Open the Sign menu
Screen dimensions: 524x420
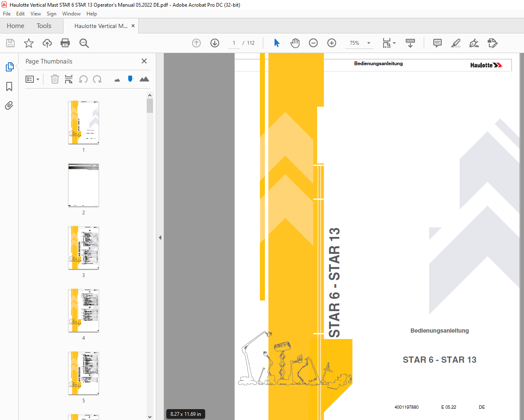click(51, 14)
